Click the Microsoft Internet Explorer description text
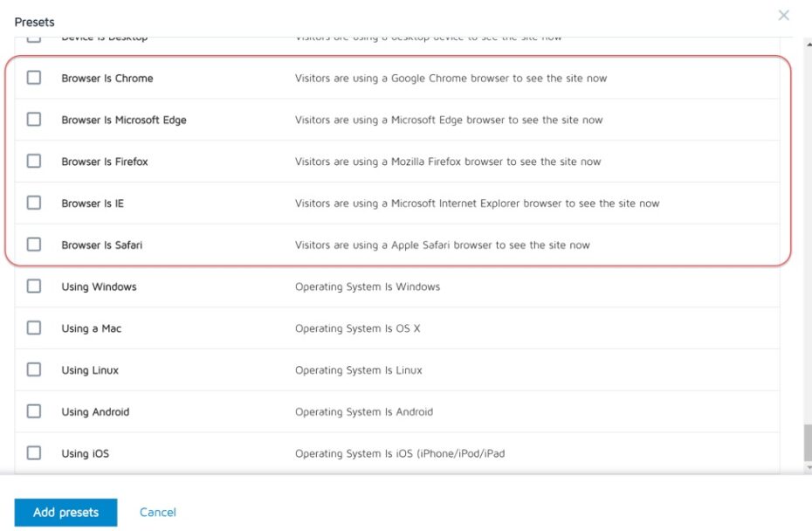This screenshot has height=531, width=812. 477,203
